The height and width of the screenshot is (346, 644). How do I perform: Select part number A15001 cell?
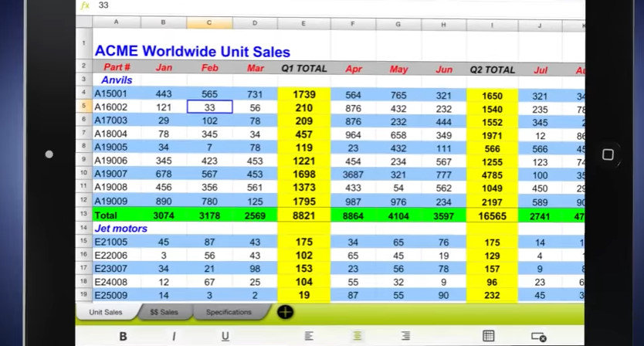point(117,93)
